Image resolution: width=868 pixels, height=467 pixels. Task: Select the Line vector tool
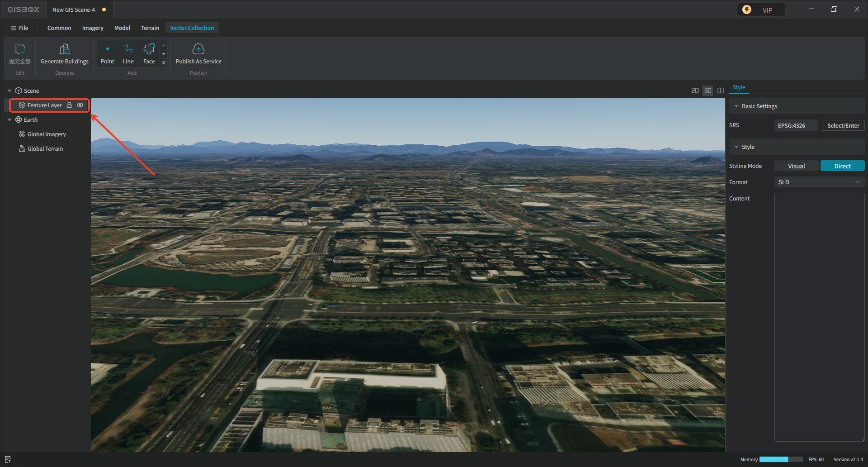point(128,54)
